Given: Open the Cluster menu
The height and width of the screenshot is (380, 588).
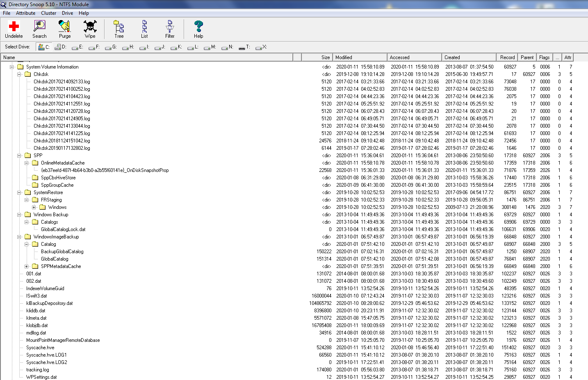Looking at the screenshot, I should (48, 13).
